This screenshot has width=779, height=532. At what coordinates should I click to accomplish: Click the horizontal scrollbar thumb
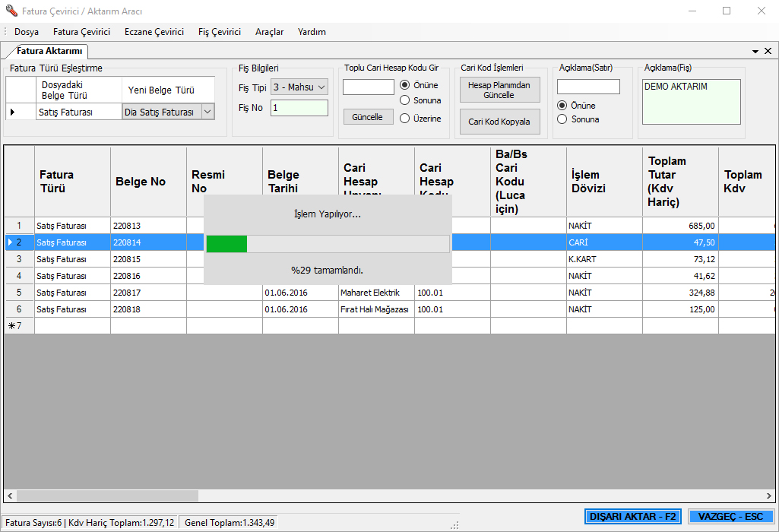click(108, 496)
